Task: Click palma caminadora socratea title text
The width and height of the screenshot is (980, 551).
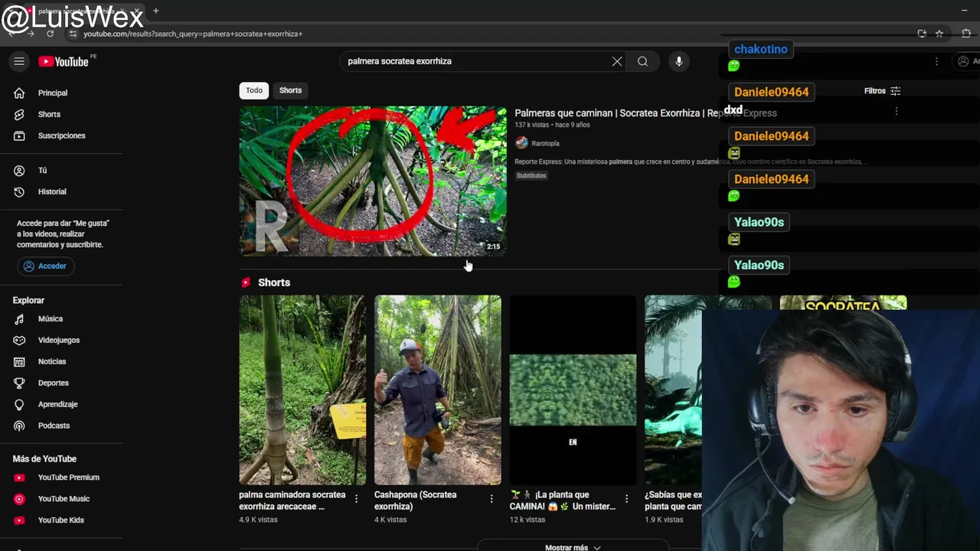Action: point(292,500)
